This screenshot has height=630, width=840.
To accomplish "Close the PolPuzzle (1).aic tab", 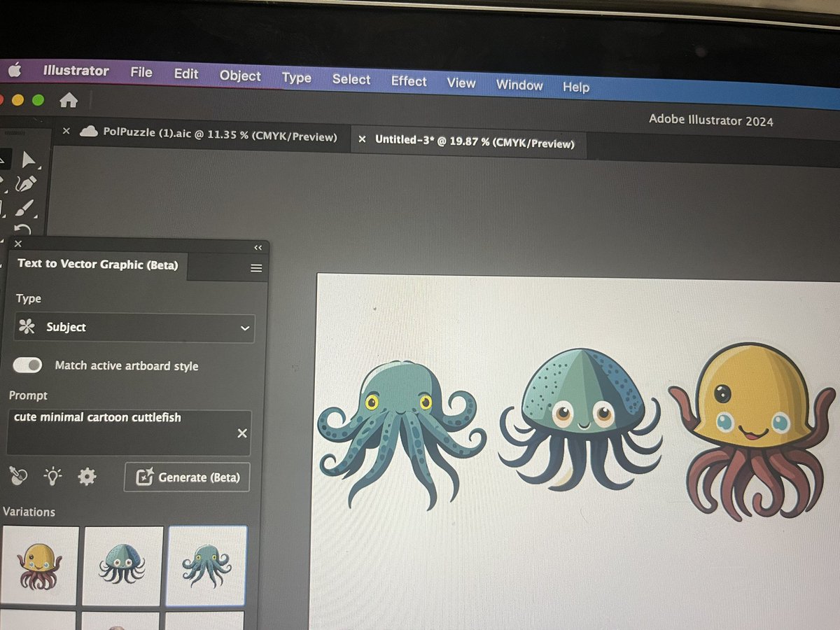I will tap(66, 131).
